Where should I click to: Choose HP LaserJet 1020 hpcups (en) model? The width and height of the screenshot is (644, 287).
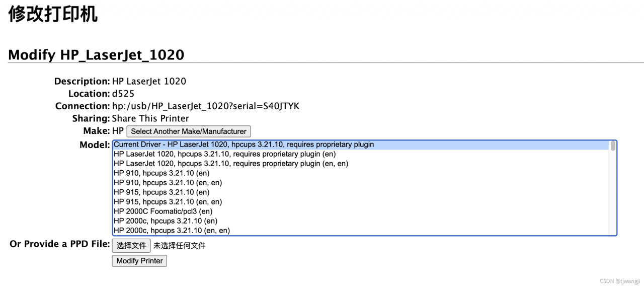pos(224,154)
